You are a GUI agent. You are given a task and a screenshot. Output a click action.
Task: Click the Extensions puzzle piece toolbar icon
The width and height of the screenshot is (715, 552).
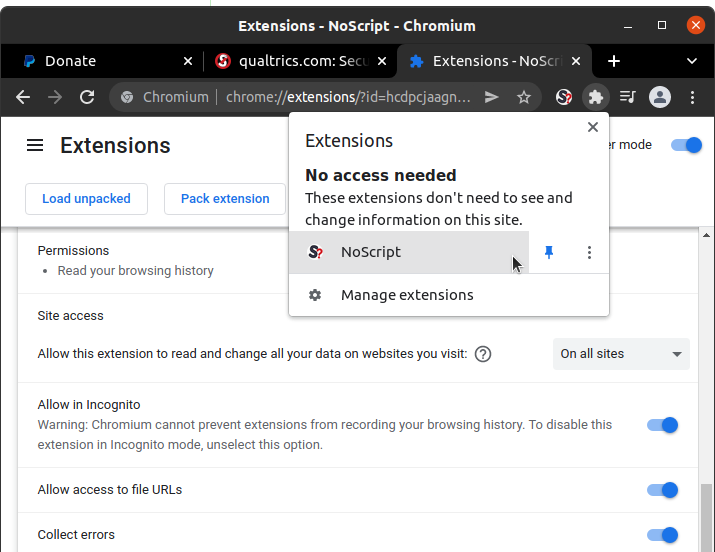[596, 97]
